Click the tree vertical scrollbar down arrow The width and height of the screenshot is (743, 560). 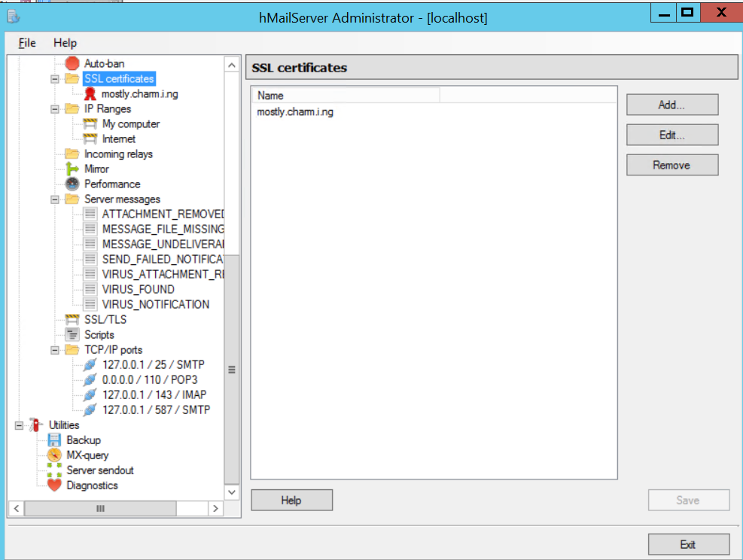(232, 492)
